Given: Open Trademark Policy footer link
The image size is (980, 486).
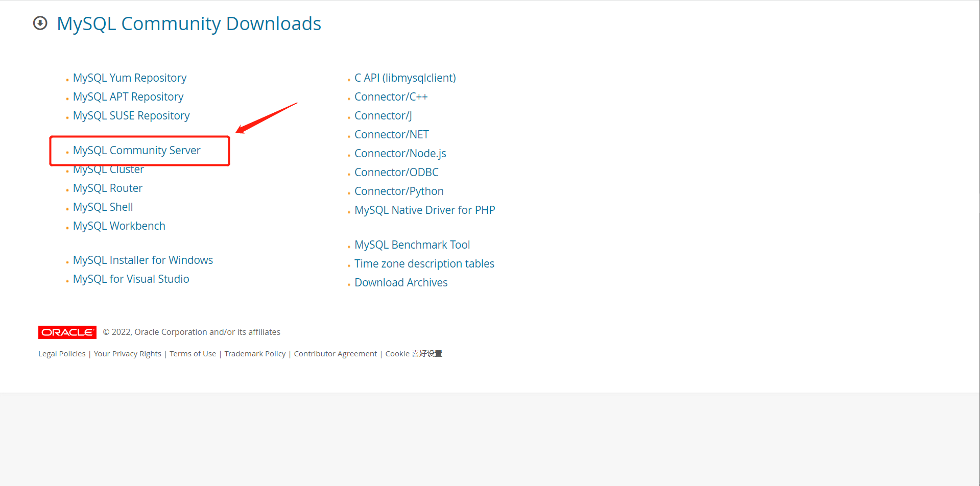Looking at the screenshot, I should pos(255,354).
